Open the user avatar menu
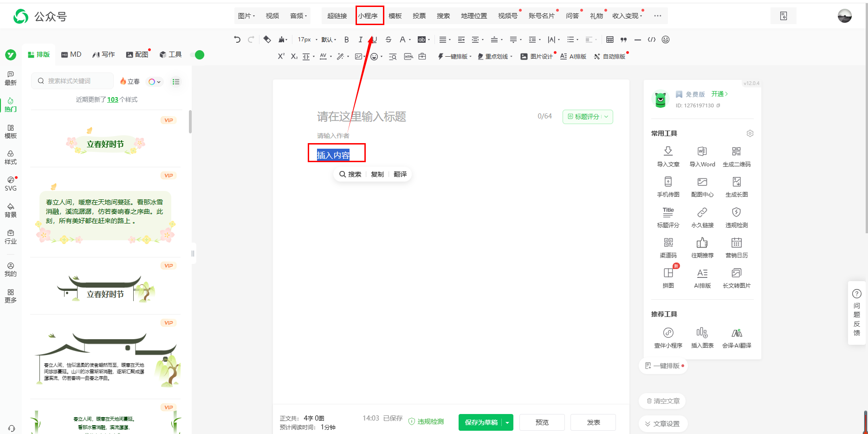 click(x=845, y=16)
